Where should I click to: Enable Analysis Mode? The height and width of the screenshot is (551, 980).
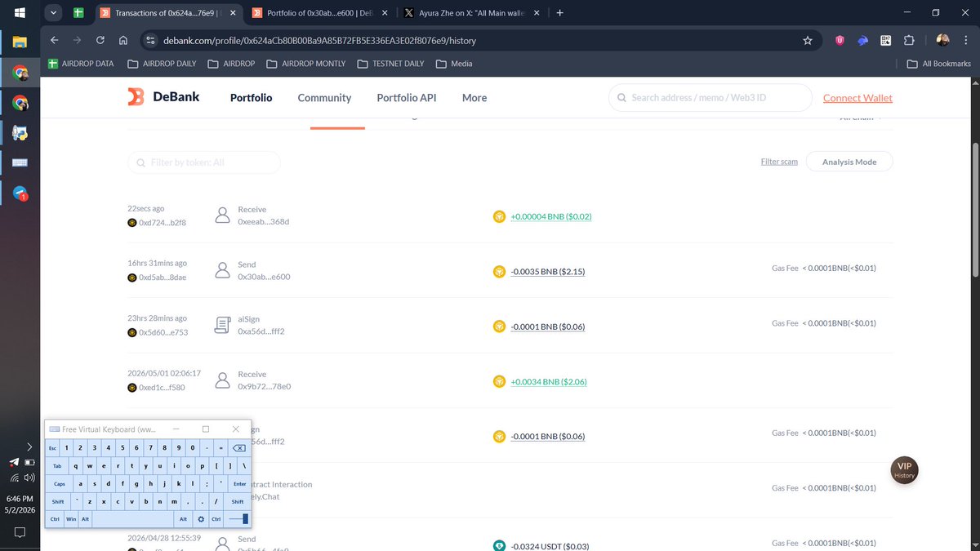point(849,162)
